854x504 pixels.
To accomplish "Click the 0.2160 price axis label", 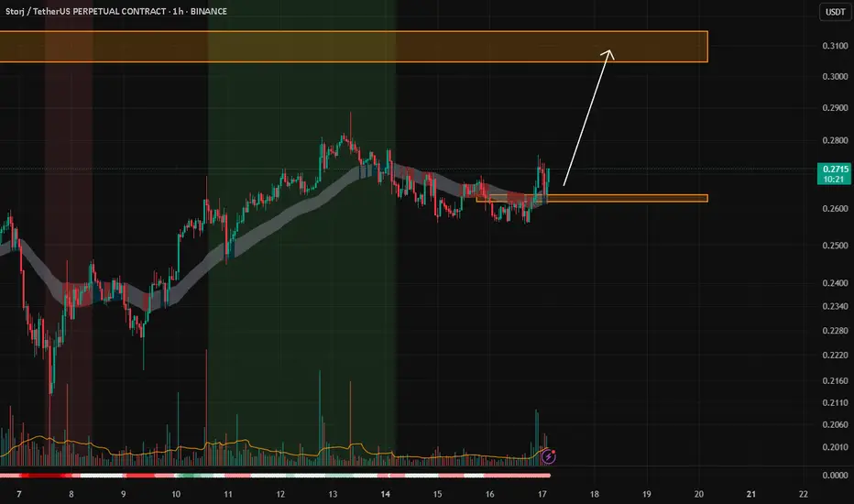I will (x=835, y=380).
